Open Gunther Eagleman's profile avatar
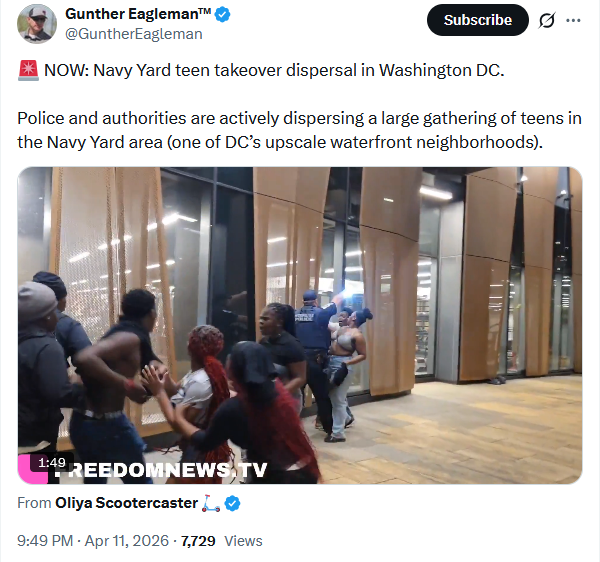Viewport: 600px width, 562px height. [37, 24]
